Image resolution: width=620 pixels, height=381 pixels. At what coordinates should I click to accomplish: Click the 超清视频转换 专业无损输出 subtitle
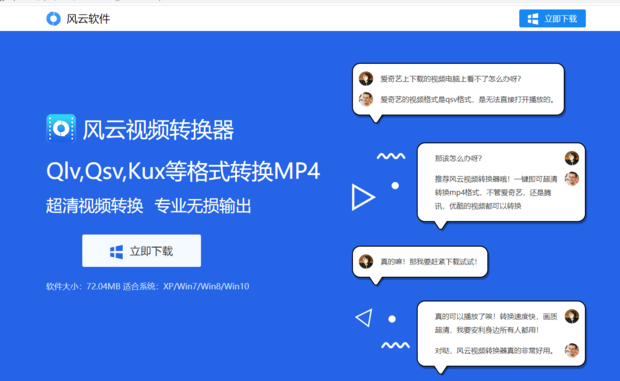click(x=148, y=206)
